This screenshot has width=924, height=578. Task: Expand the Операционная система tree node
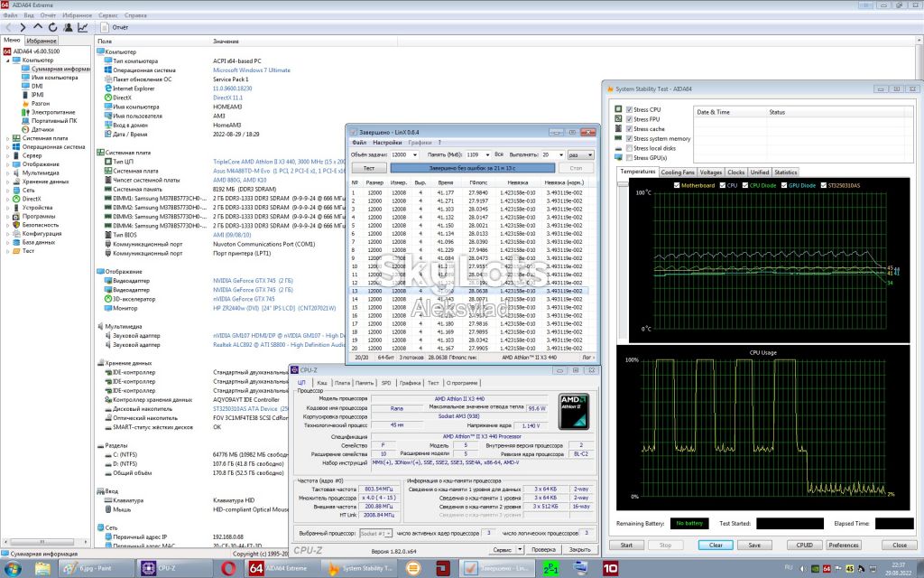[7, 147]
